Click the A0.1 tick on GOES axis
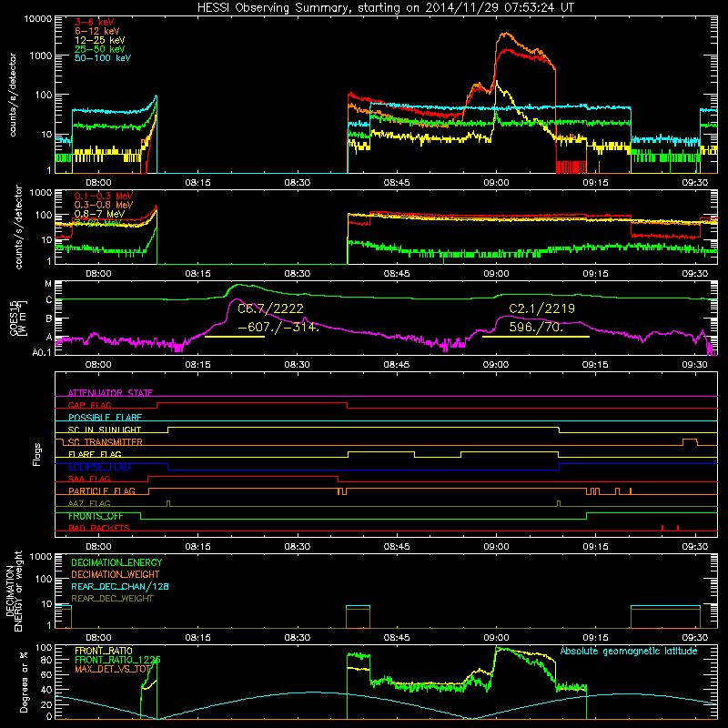Image resolution: width=728 pixels, height=728 pixels. click(x=42, y=352)
